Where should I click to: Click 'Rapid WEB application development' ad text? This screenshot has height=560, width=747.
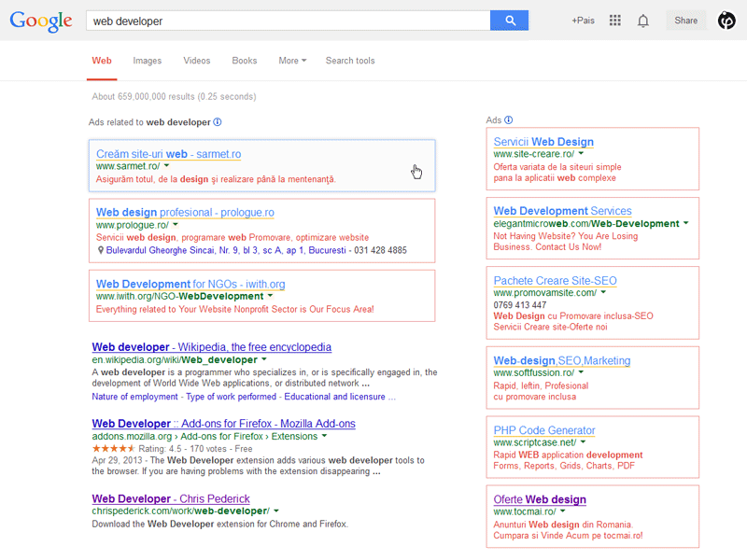pyautogui.click(x=568, y=455)
